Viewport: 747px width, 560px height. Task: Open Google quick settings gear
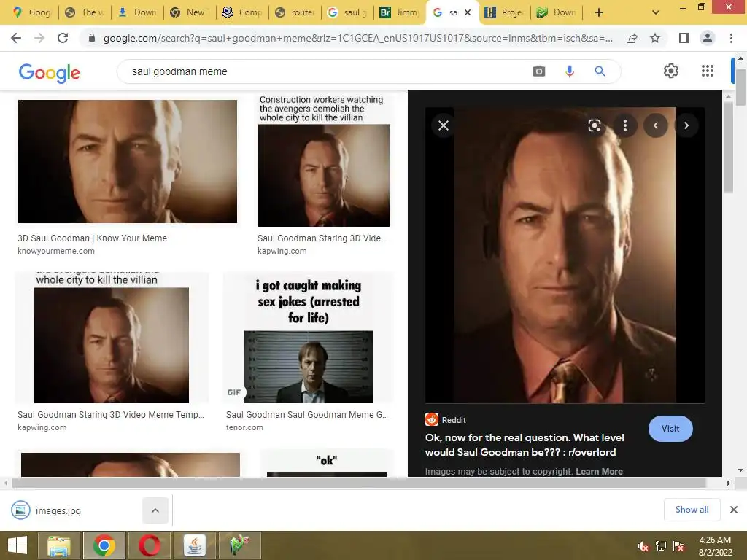(x=671, y=71)
